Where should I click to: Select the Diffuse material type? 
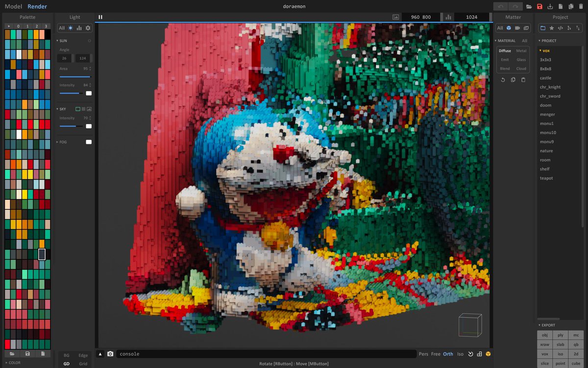(505, 51)
